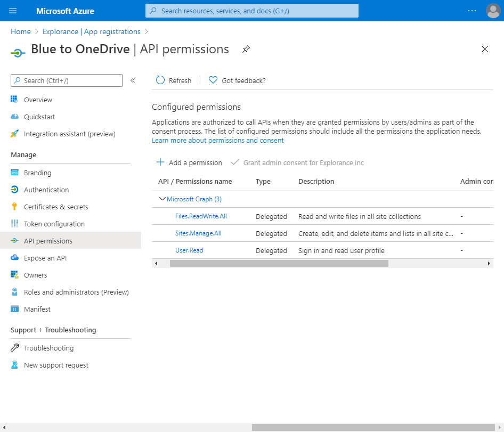
Task: Focus the top resources search box
Action: point(251,11)
